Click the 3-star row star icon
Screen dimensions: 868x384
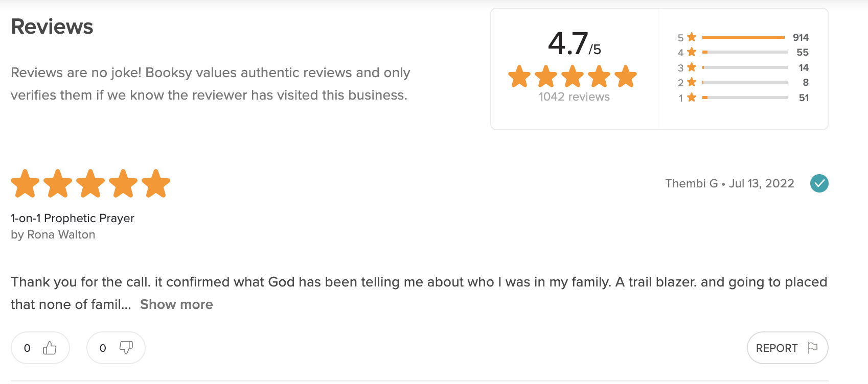(x=692, y=67)
